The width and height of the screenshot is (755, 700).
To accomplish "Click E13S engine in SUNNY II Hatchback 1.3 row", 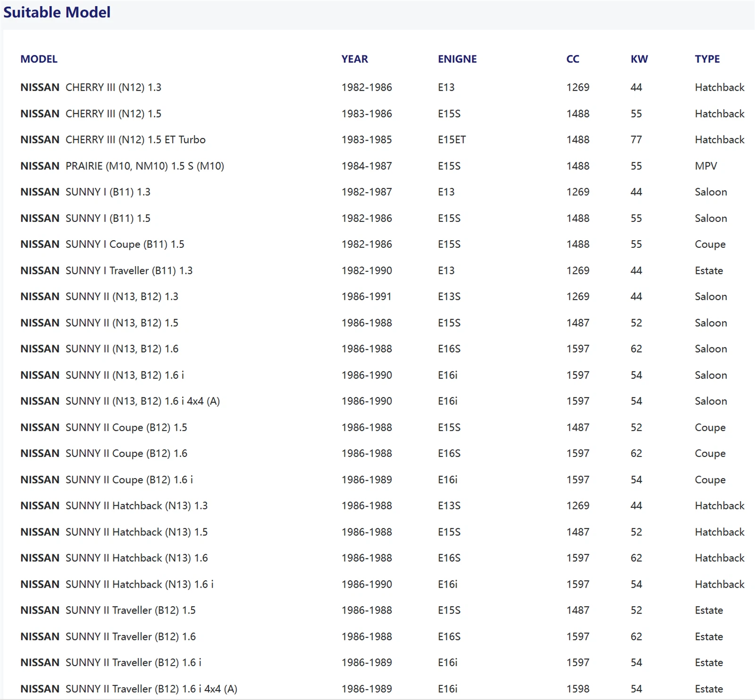I will [449, 506].
